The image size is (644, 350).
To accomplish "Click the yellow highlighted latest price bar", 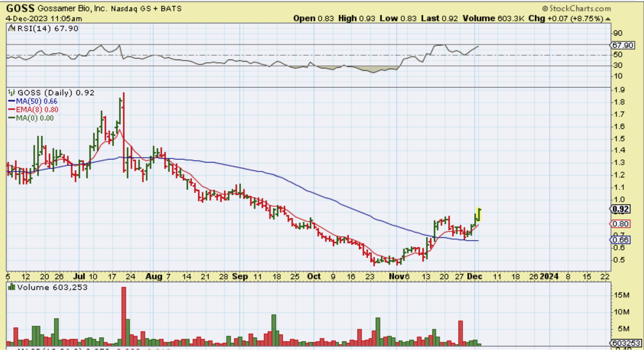I will [x=478, y=215].
